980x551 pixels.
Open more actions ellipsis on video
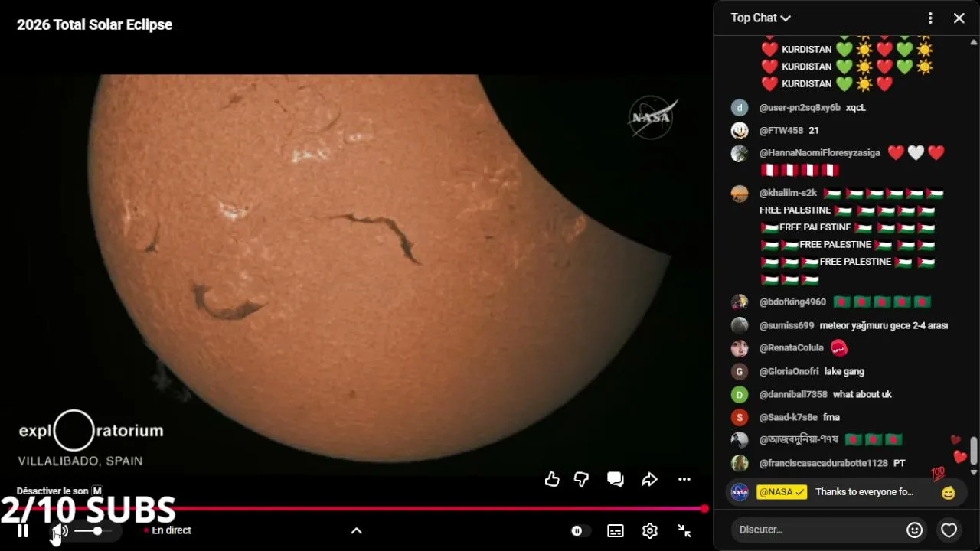tap(684, 479)
